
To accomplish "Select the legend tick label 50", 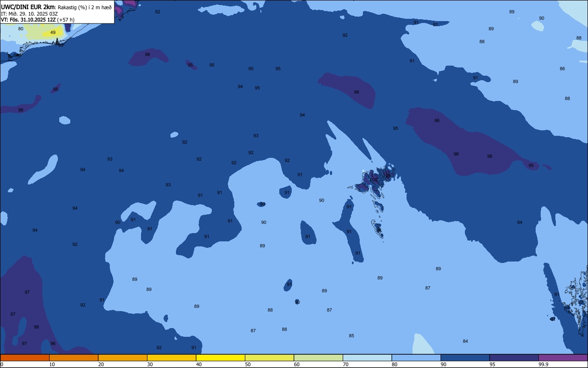I will click(248, 364).
